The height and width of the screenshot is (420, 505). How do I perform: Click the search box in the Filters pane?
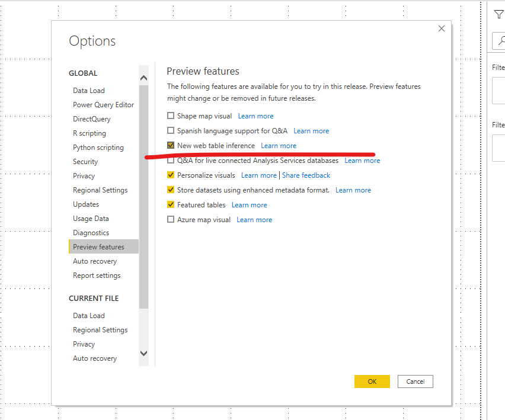pyautogui.click(x=499, y=40)
